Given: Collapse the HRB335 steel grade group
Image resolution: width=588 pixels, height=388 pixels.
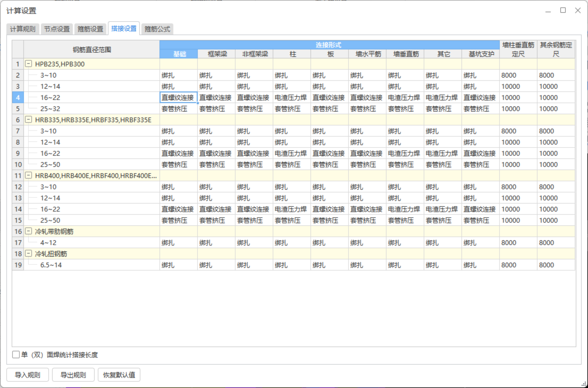Looking at the screenshot, I should point(29,120).
